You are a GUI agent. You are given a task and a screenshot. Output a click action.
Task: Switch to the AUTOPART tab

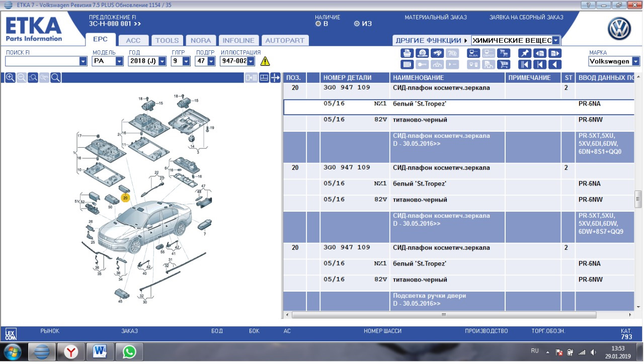(285, 40)
